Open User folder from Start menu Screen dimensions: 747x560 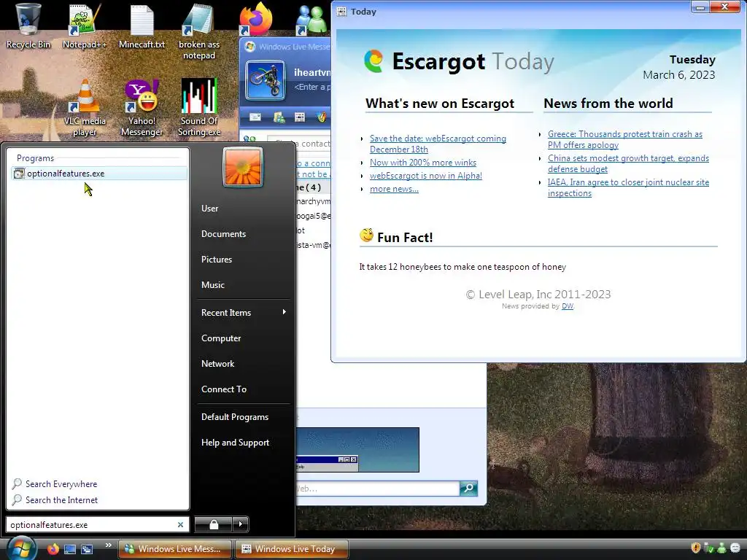[x=209, y=208]
